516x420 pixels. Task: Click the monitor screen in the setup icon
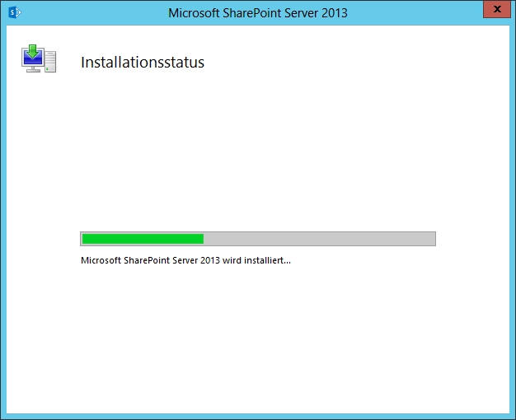(x=33, y=61)
